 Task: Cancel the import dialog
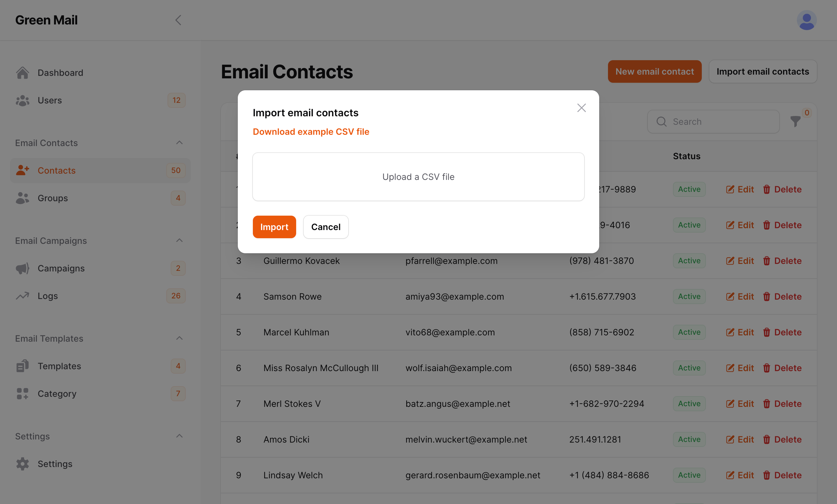325,227
